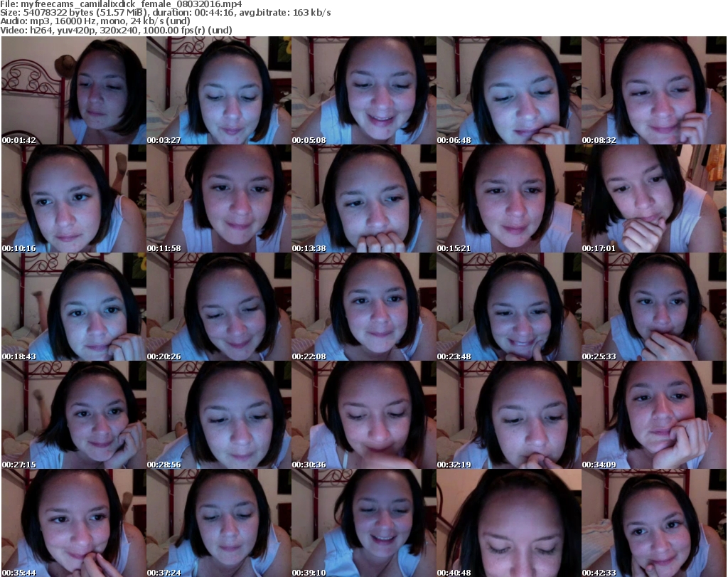Click the final frame stamped 00:42:33
Screen dimensions: 728x577
654,523
